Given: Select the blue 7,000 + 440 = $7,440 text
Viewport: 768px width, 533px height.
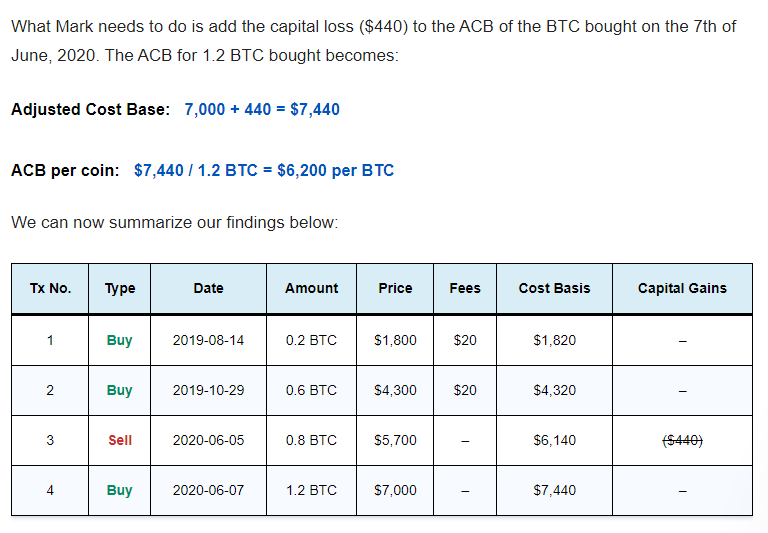Looking at the screenshot, I should 262,109.
